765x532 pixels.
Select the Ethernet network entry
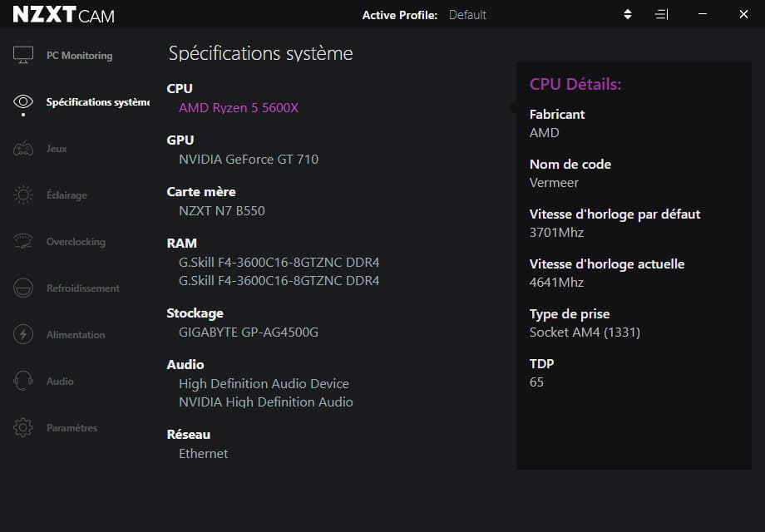[x=204, y=454]
